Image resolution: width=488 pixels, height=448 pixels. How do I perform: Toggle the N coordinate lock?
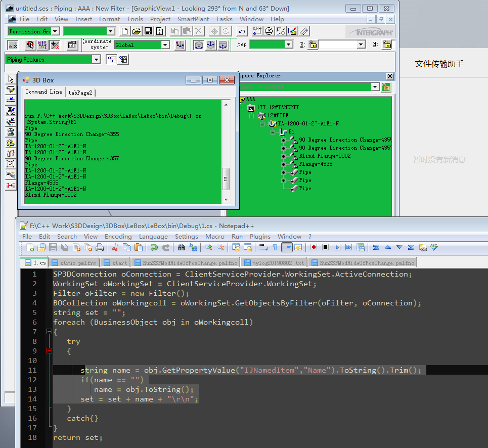coord(387,45)
